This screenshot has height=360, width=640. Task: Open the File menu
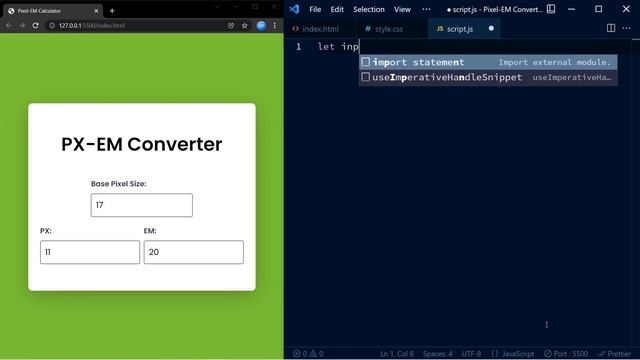315,9
